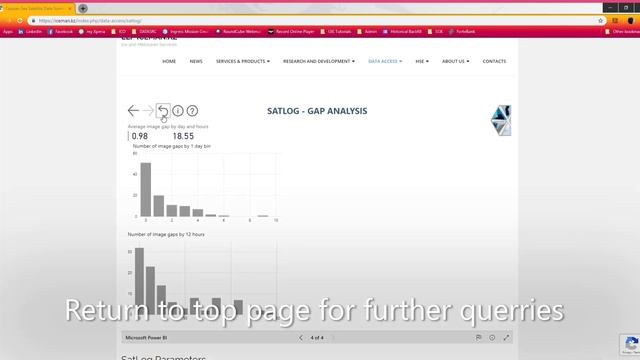640x360 pixels.
Task: Go to the NEWS menu item
Action: 196,61
